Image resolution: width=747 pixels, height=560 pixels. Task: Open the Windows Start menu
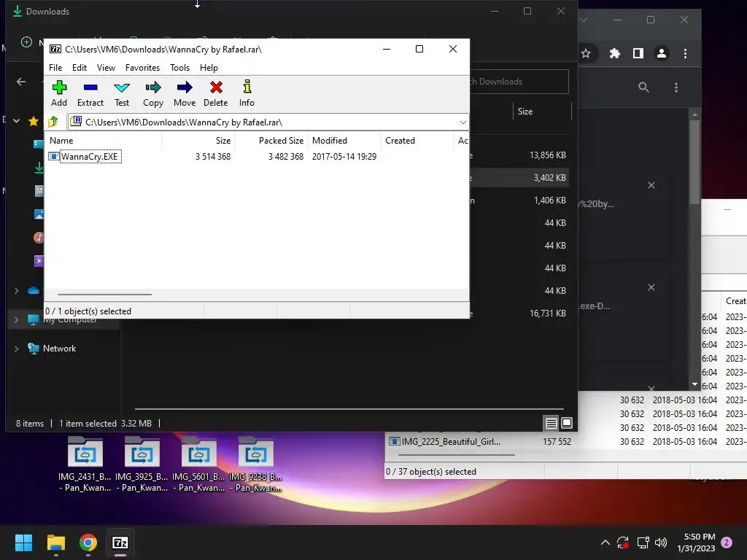pos(23,542)
